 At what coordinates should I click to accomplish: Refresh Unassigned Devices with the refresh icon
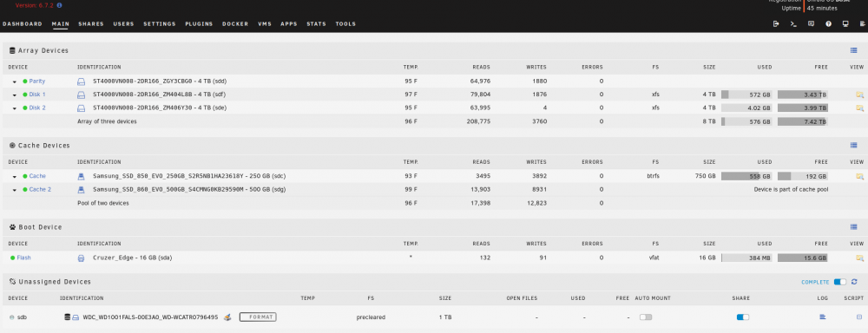pyautogui.click(x=854, y=282)
